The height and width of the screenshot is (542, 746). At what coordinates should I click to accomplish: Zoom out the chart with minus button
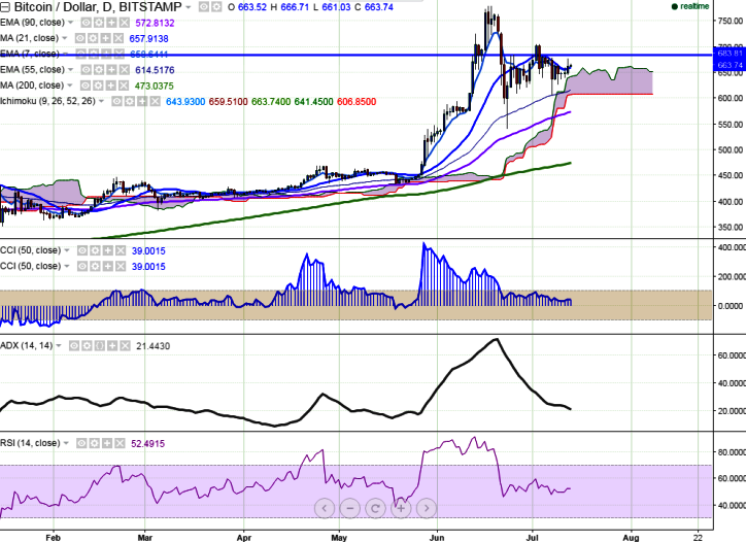350,508
